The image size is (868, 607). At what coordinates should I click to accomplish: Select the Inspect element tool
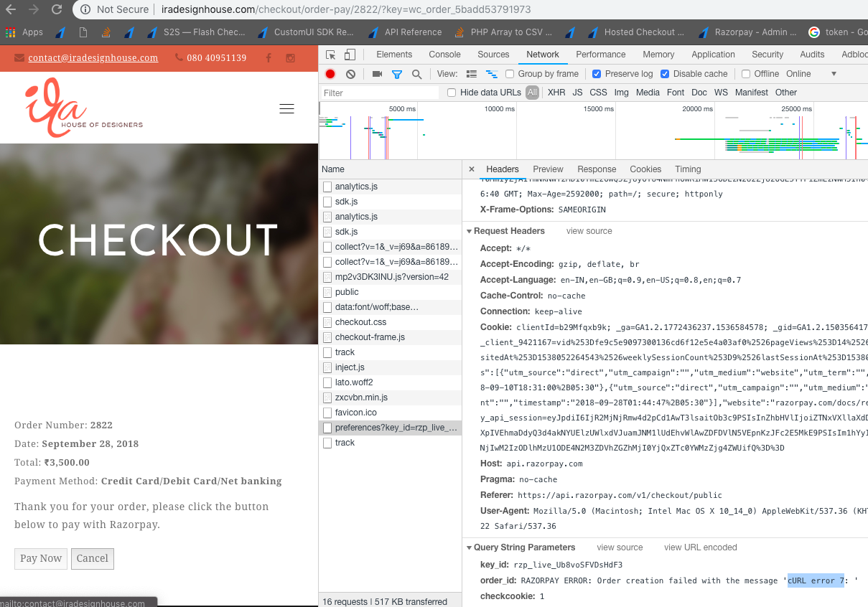point(330,54)
